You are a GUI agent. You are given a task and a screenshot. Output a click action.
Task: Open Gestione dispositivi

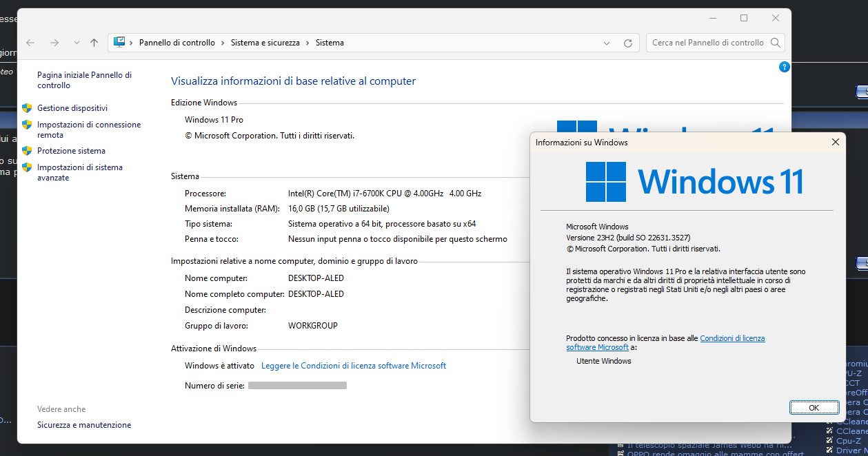72,108
